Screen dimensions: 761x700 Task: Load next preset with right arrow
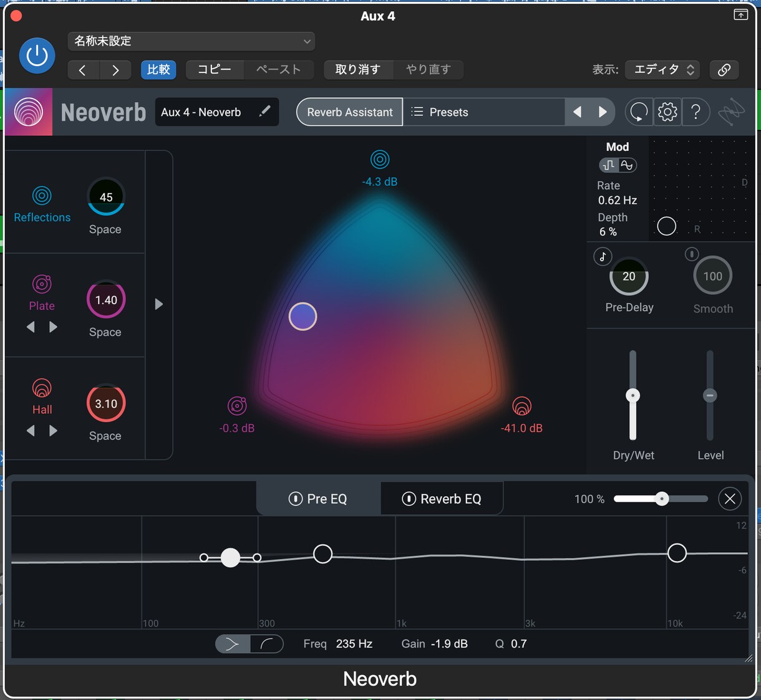pos(603,112)
